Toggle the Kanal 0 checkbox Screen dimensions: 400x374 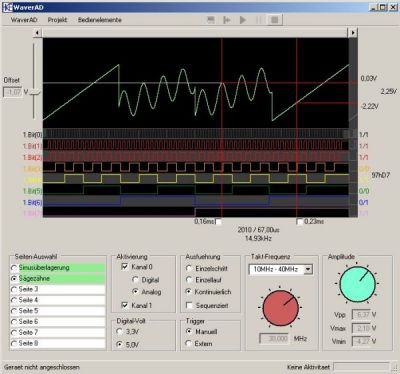click(125, 267)
